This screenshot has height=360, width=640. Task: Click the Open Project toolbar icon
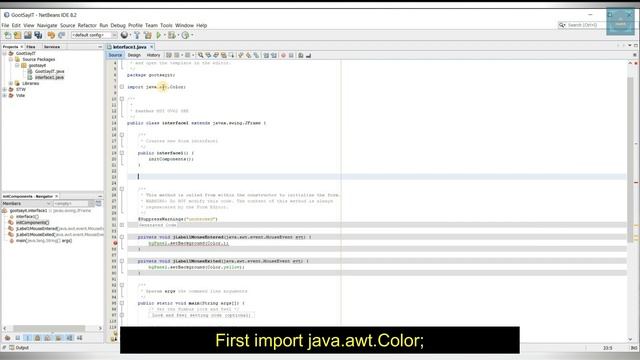28,36
